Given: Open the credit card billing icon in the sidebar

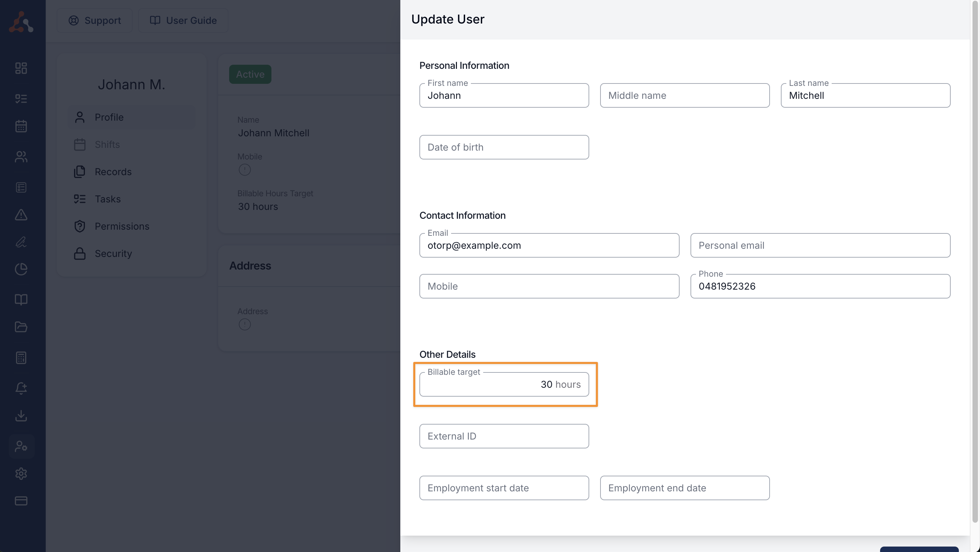Looking at the screenshot, I should tap(21, 501).
